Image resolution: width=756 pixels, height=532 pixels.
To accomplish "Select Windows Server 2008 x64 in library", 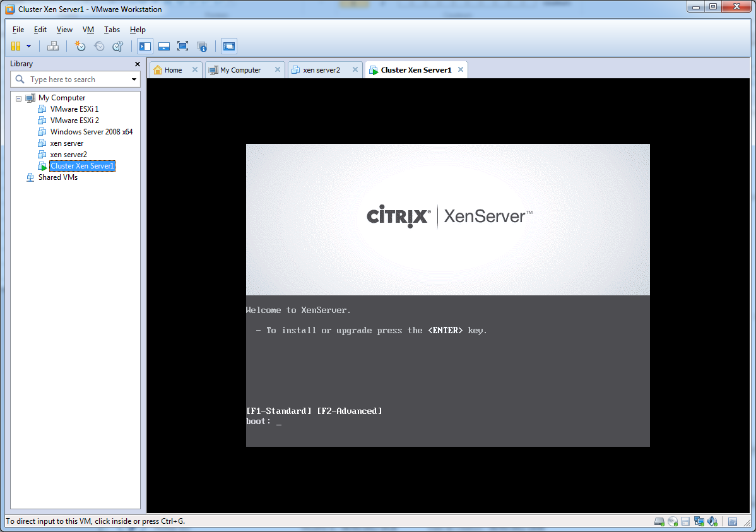I will tap(92, 132).
